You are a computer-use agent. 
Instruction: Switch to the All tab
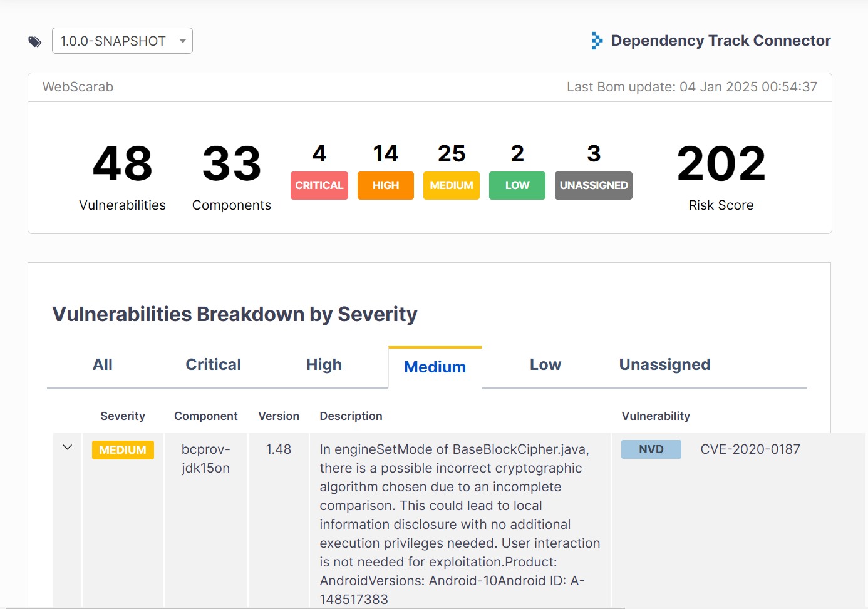(x=103, y=365)
